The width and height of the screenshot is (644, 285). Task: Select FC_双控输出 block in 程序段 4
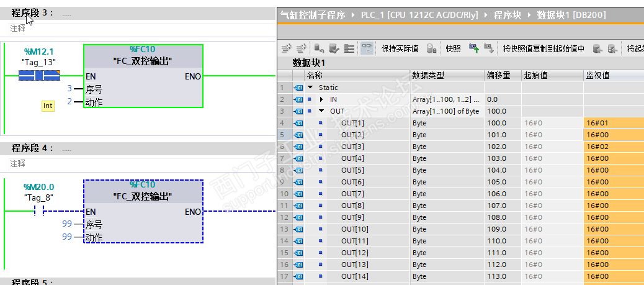tap(143, 211)
